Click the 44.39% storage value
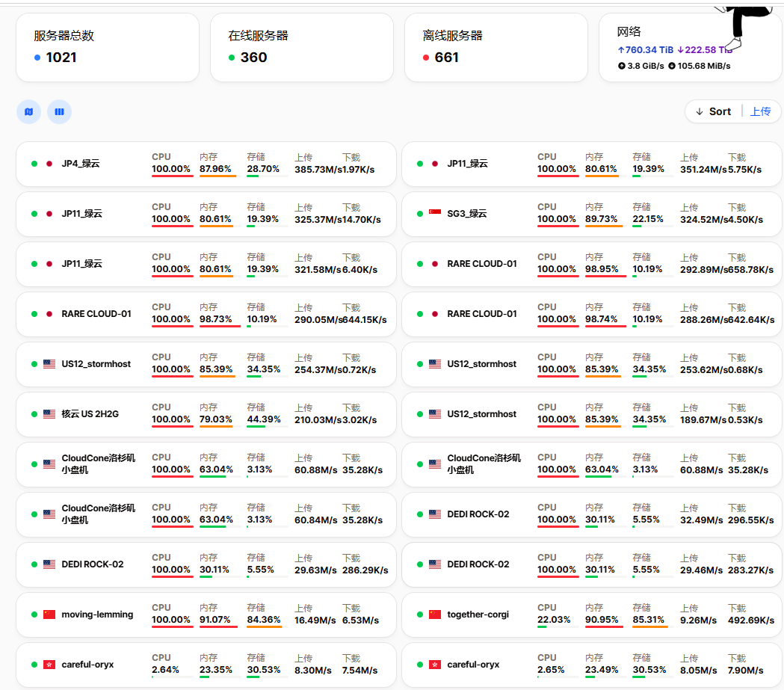The width and height of the screenshot is (784, 690). [x=264, y=419]
